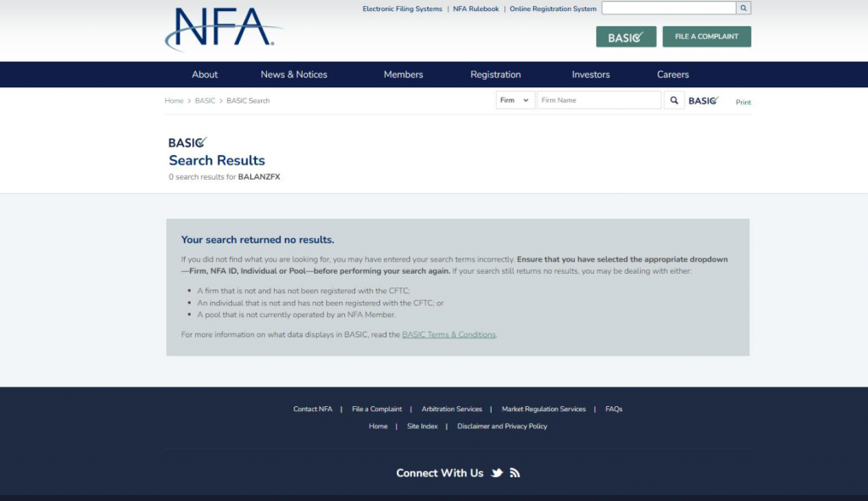Image resolution: width=868 pixels, height=501 pixels.
Task: Open Electronic Filing Systems link
Action: 403,8
